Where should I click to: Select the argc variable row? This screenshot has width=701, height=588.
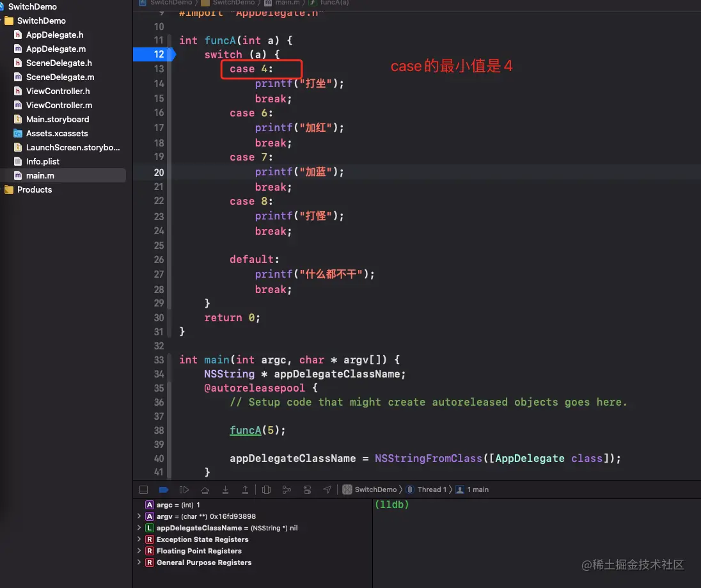tap(253, 505)
